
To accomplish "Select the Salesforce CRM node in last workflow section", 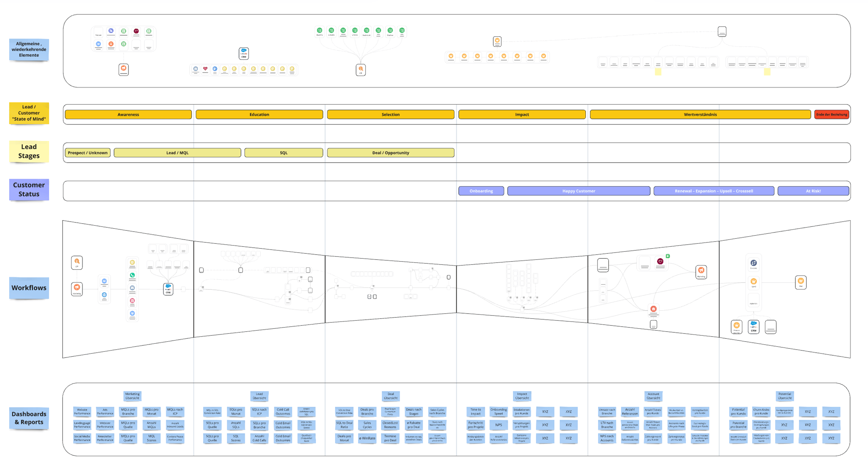I will [x=754, y=327].
